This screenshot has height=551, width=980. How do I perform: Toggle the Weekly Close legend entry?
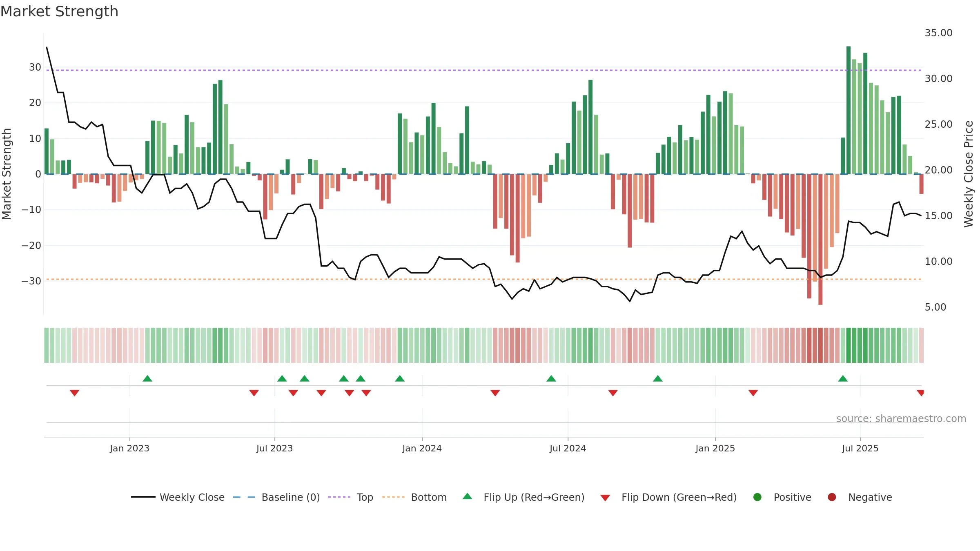tap(178, 497)
